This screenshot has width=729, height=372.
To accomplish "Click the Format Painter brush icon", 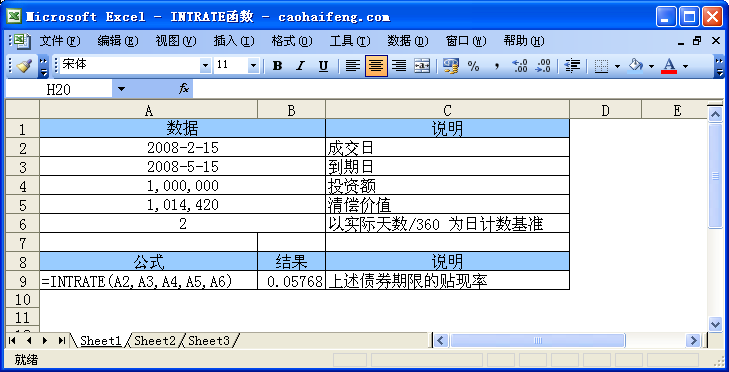I will pos(23,66).
